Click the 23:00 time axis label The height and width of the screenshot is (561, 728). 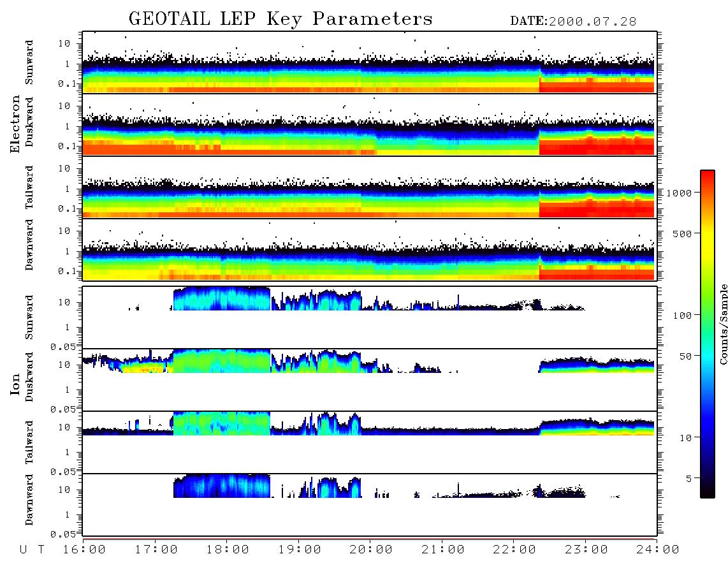587,550
